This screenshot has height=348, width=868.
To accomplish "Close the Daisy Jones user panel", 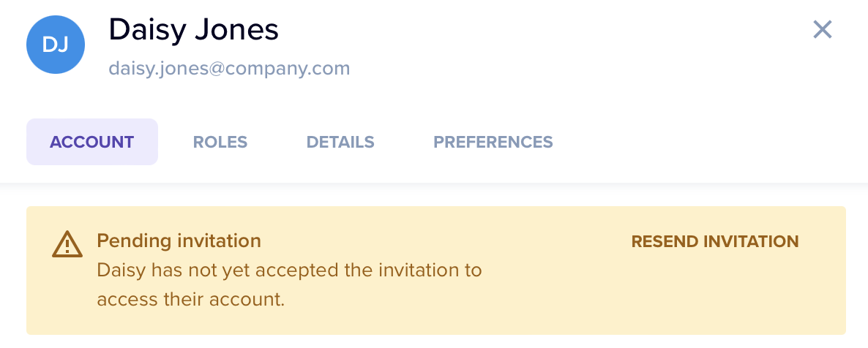I will 823,30.
